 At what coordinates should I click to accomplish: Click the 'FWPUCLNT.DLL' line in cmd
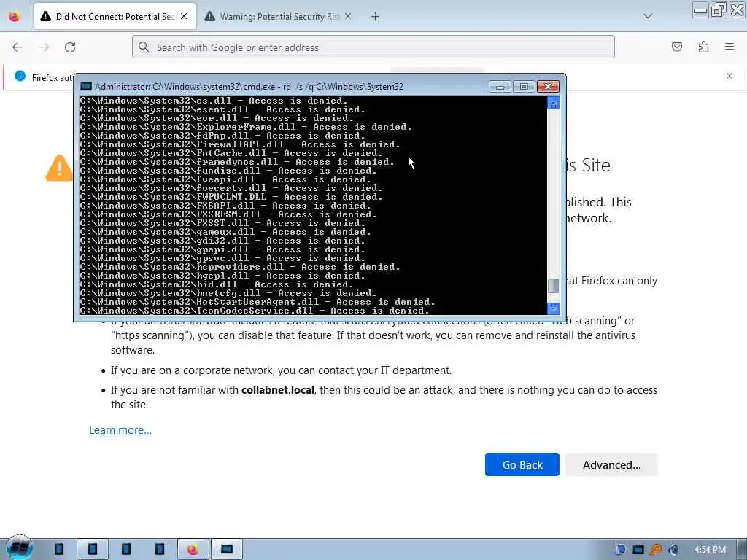point(231,197)
